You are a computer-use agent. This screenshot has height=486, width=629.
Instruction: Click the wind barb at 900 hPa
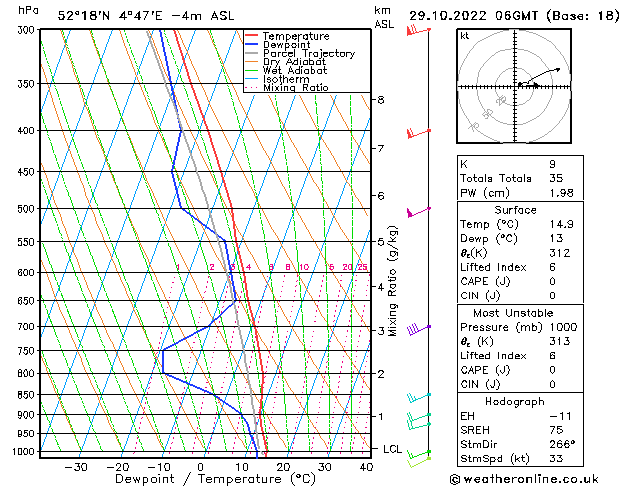[x=419, y=417]
